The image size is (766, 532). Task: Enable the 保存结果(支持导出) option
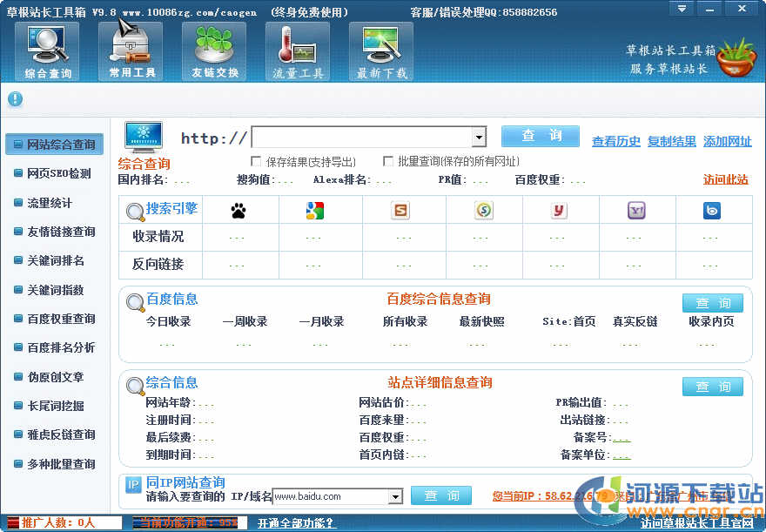pos(257,161)
